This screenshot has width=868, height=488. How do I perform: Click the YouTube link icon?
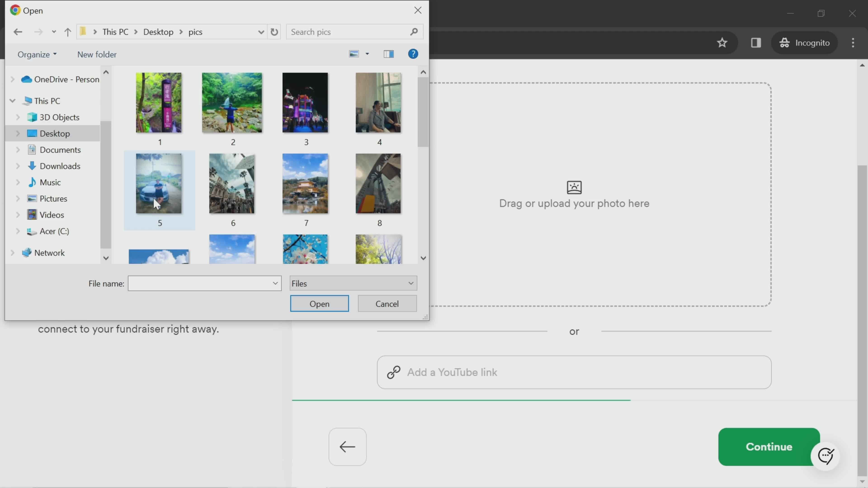(x=394, y=372)
